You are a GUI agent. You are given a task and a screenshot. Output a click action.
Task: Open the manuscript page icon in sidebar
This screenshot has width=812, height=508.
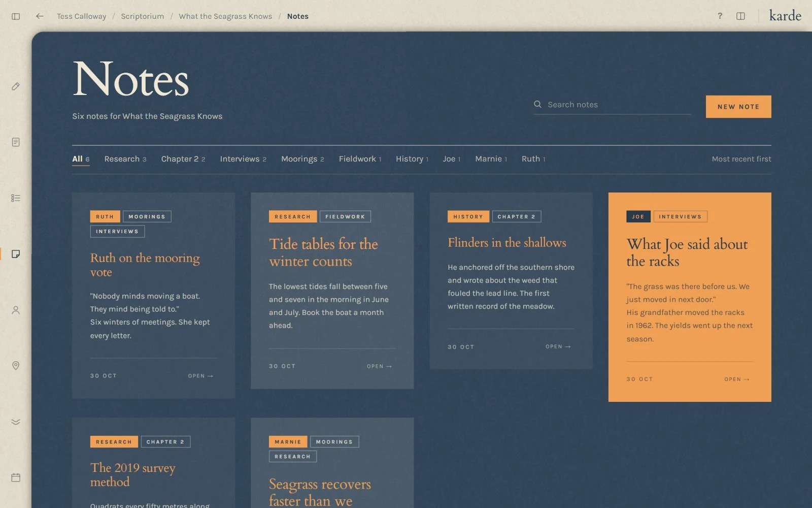pyautogui.click(x=16, y=142)
